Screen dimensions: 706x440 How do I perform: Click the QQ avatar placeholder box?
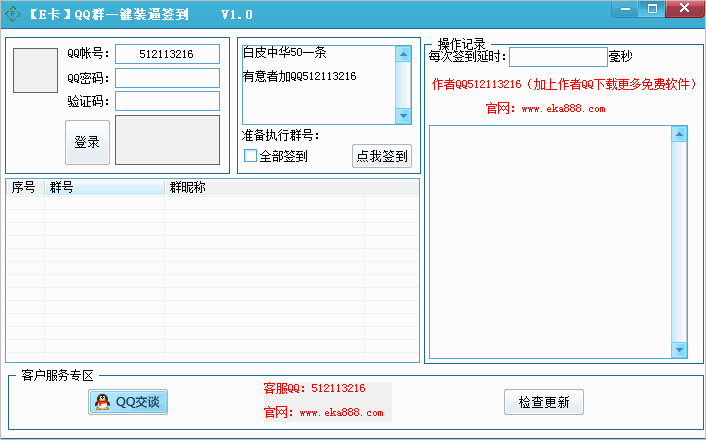pos(36,71)
